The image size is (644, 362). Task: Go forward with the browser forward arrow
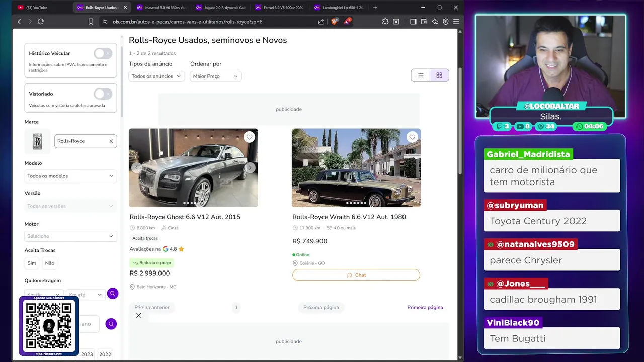coord(30,22)
